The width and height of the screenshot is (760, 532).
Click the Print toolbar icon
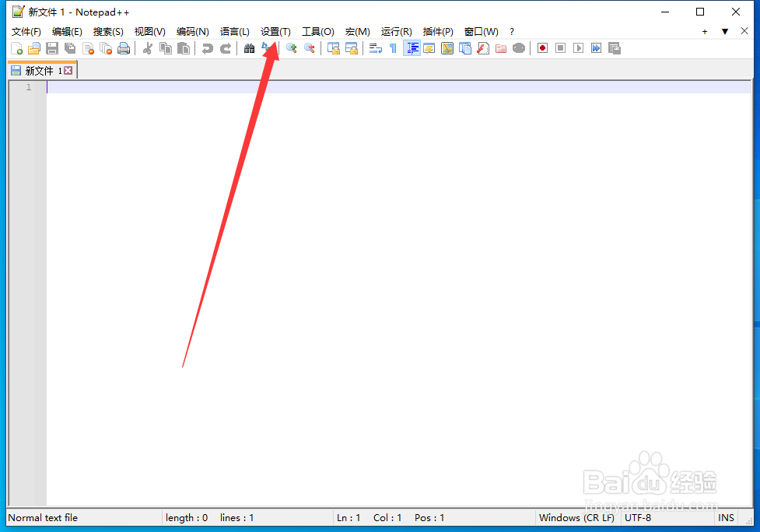click(x=124, y=48)
